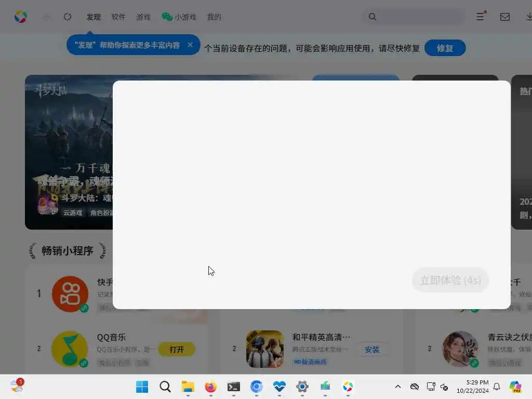Open the green-blue app taskbar icon

tap(325, 387)
